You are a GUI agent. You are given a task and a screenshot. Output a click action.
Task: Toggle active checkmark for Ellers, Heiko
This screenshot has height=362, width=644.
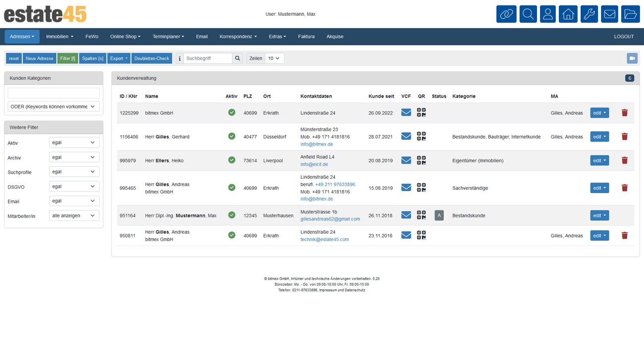tap(231, 160)
